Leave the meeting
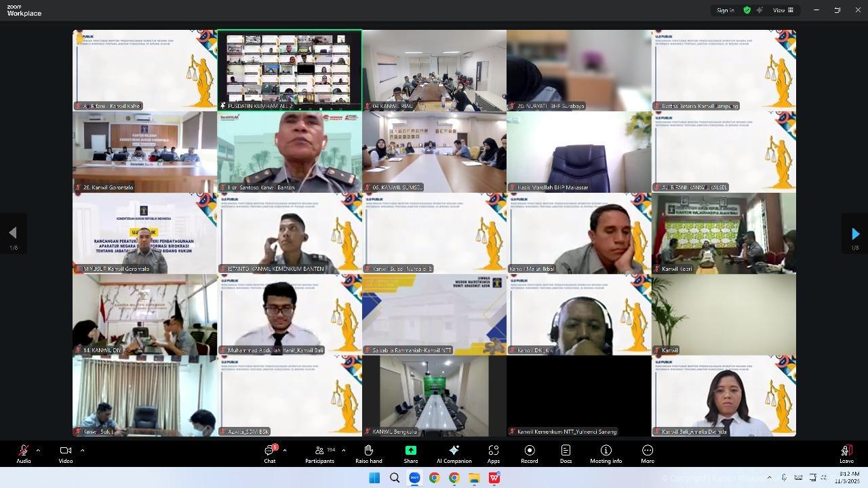This screenshot has height=488, width=868. 846,453
